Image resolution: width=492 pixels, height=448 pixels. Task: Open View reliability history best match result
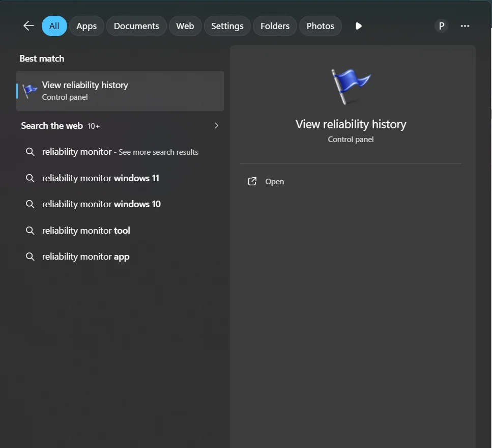120,91
